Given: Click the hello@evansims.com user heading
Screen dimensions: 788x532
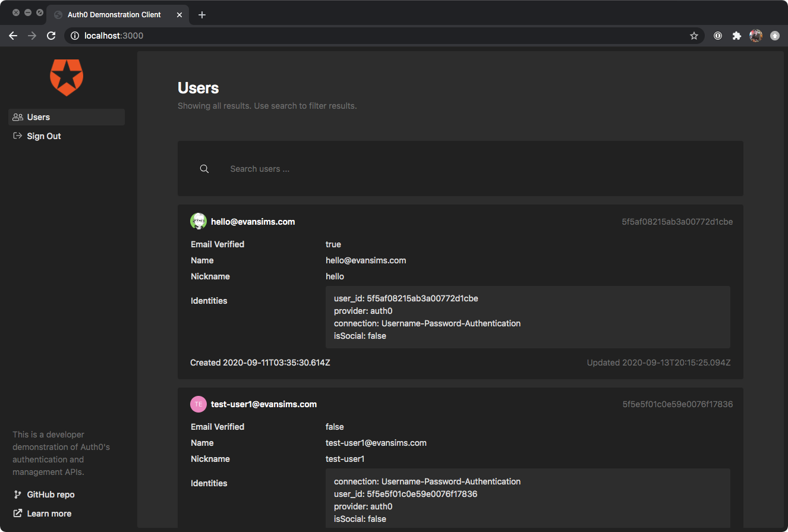Looking at the screenshot, I should pos(253,222).
